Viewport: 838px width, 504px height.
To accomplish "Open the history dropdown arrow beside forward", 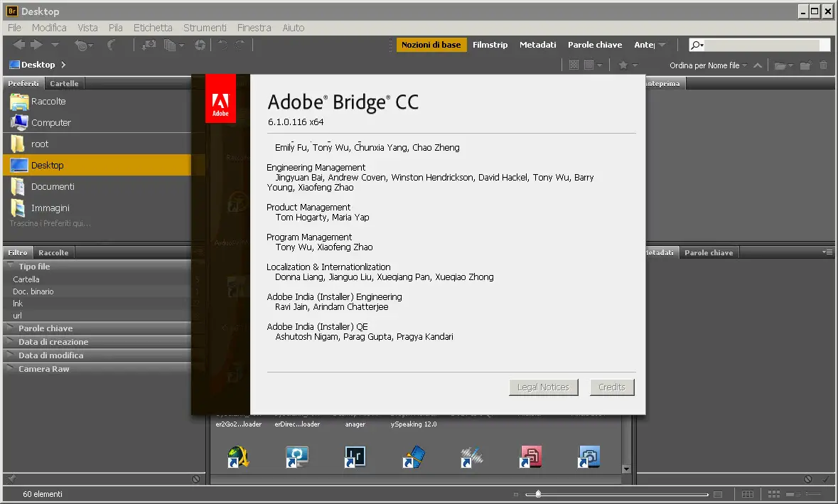I will (55, 45).
